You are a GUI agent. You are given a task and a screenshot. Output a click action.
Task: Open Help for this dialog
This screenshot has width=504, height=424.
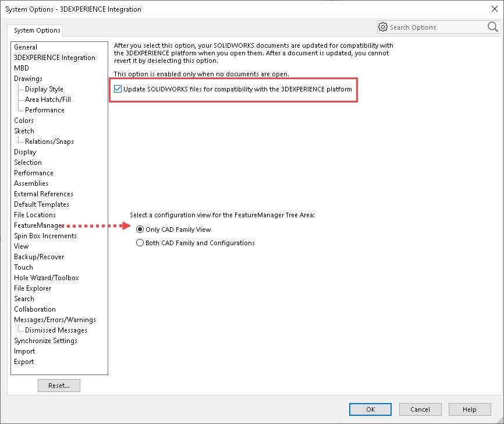pos(470,409)
